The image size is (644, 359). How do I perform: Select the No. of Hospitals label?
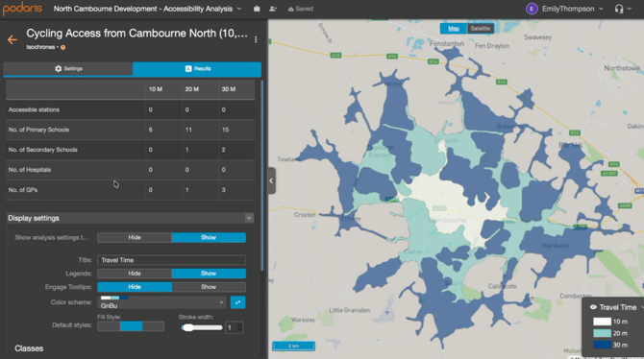pos(30,170)
